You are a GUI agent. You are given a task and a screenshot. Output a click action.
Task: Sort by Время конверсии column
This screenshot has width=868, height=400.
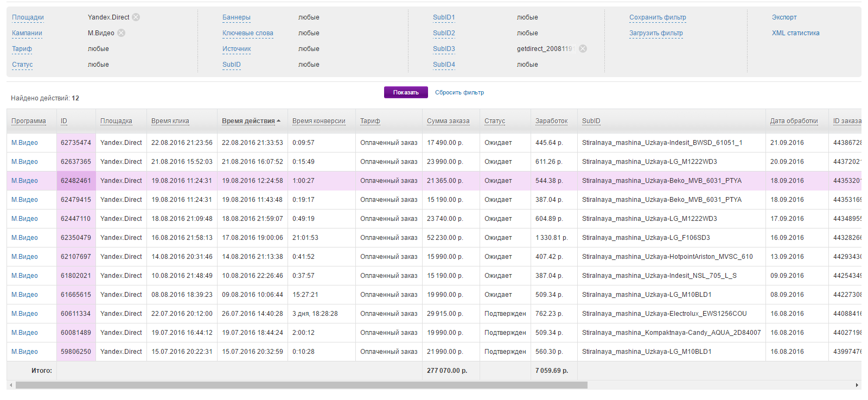pyautogui.click(x=319, y=121)
